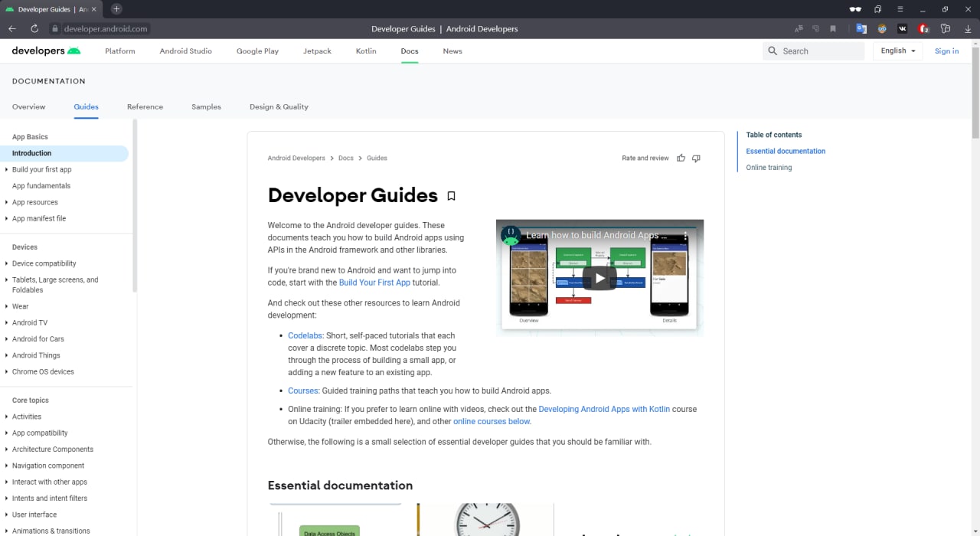Expand the App resources tree item
Viewport: 980px width, 536px height.
pyautogui.click(x=6, y=202)
